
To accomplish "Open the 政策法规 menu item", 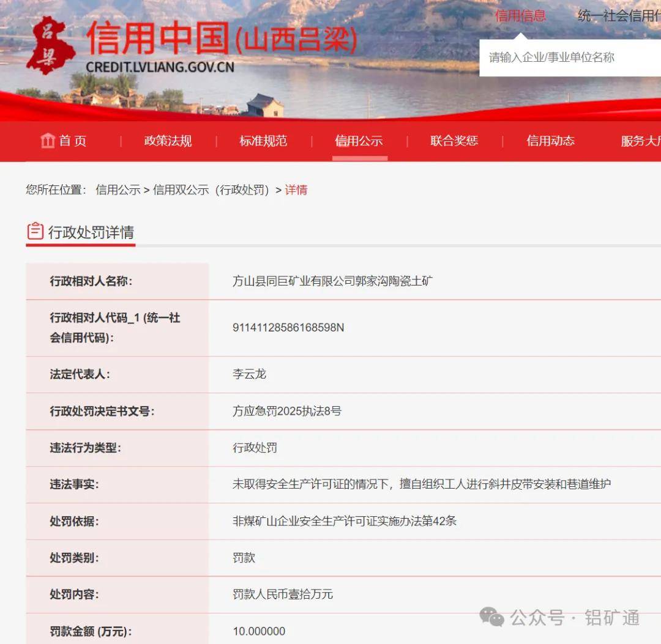I will click(168, 141).
